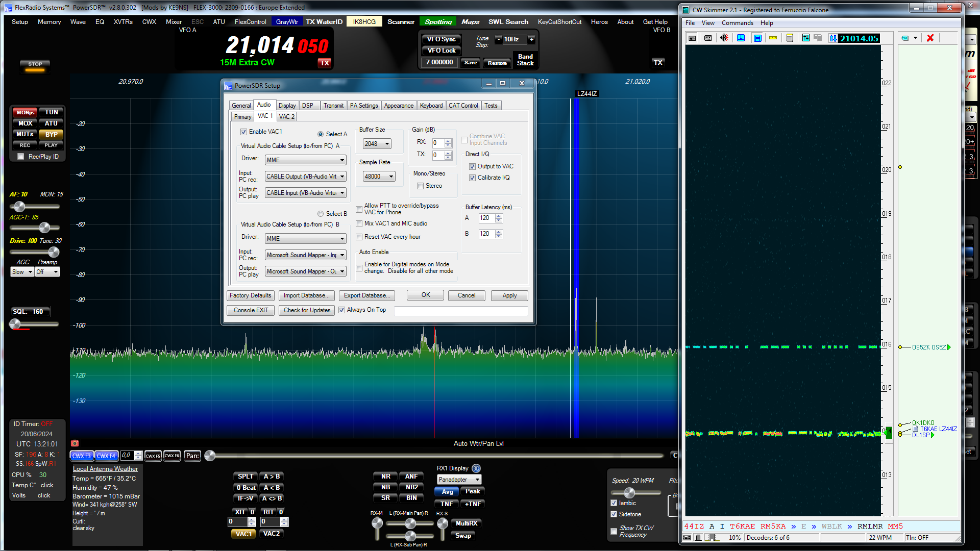Click Import Database button
This screenshot has width=980, height=551.
(307, 295)
